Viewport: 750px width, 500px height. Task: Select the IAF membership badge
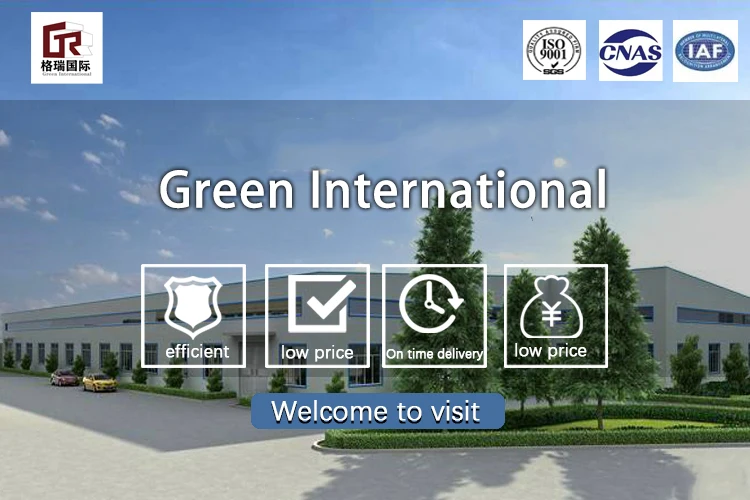[x=705, y=51]
